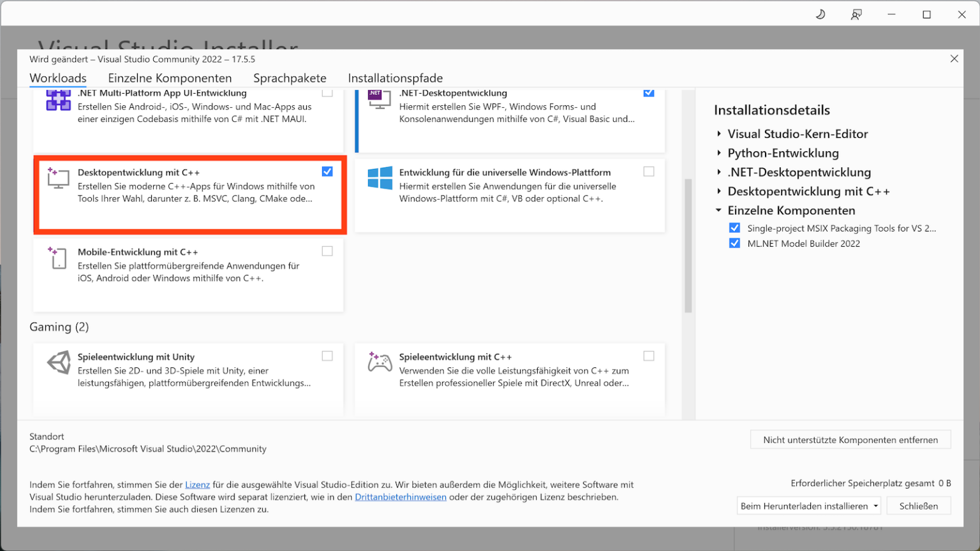Collapse the Einzelne Komponenten section

(719, 210)
